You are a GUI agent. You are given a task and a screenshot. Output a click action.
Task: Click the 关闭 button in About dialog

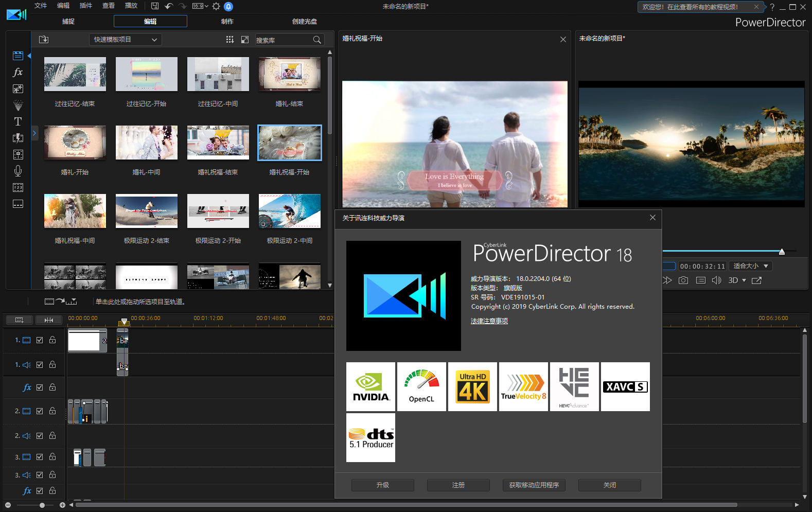[x=610, y=485]
